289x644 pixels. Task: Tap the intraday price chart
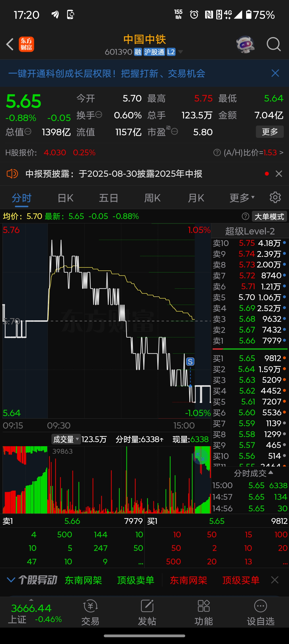coord(106,321)
